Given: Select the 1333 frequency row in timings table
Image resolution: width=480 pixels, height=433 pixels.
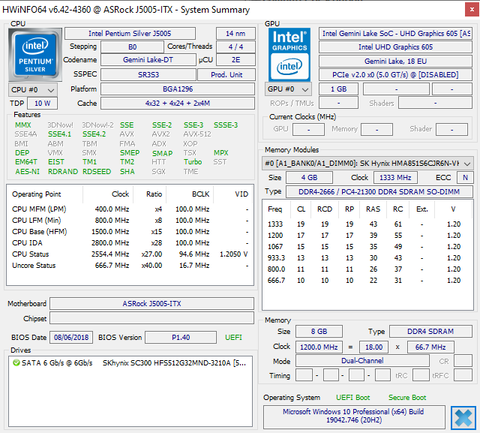Looking at the screenshot, I should [367, 224].
